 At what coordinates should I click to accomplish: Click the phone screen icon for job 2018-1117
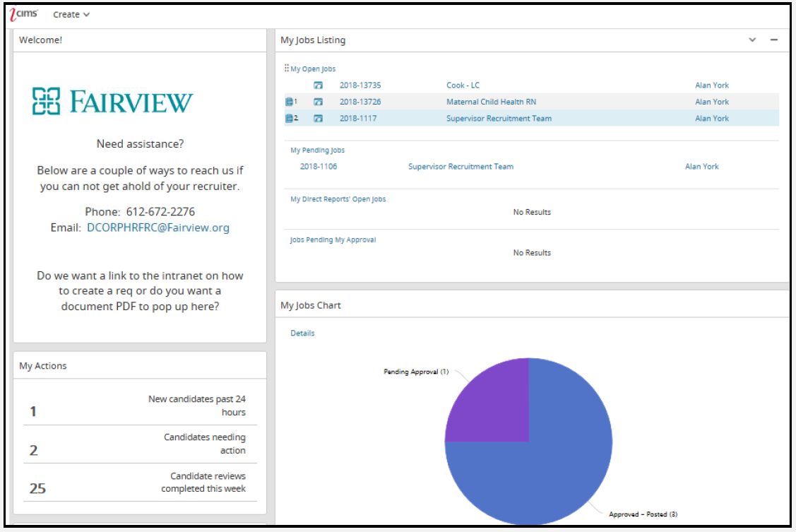point(319,119)
